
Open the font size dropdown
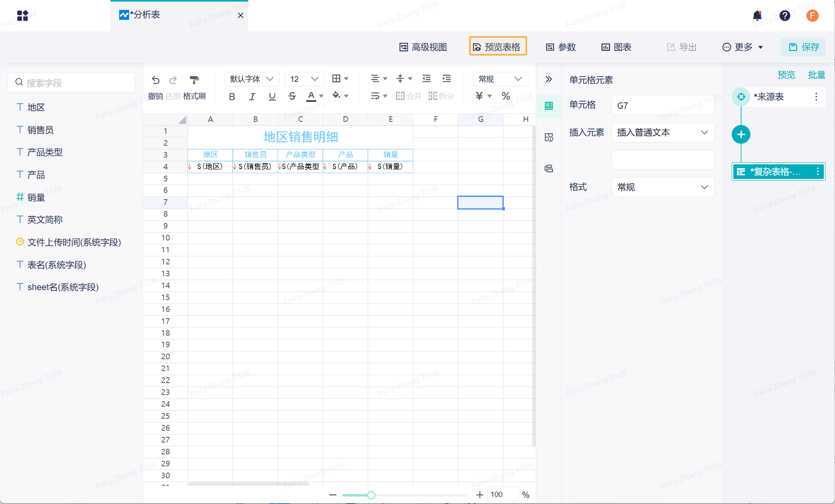coord(305,79)
